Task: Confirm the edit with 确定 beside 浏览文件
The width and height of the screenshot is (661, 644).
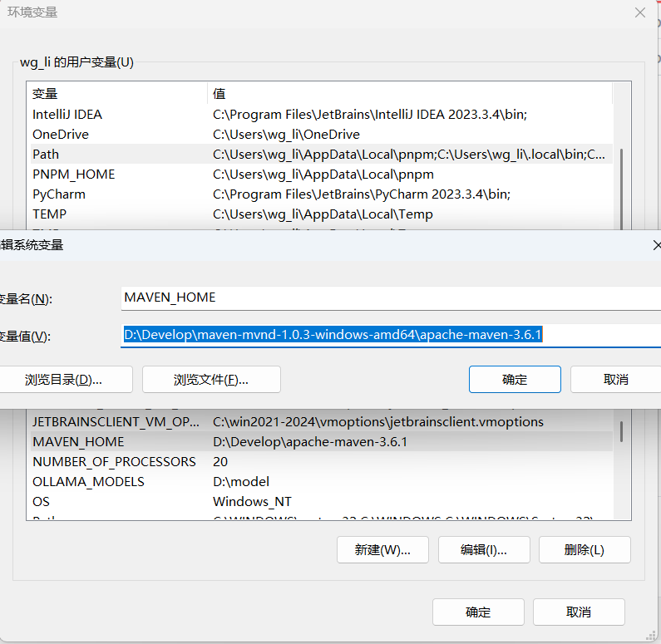Action: (515, 379)
